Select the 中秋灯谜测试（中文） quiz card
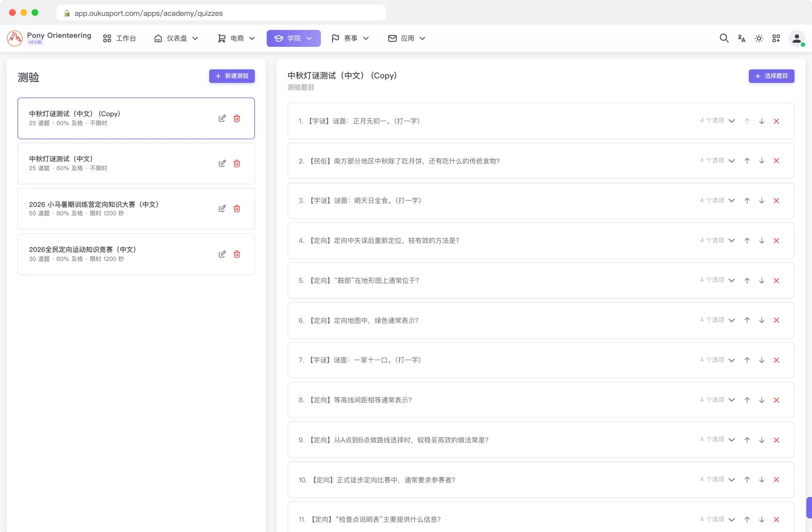 pos(136,163)
